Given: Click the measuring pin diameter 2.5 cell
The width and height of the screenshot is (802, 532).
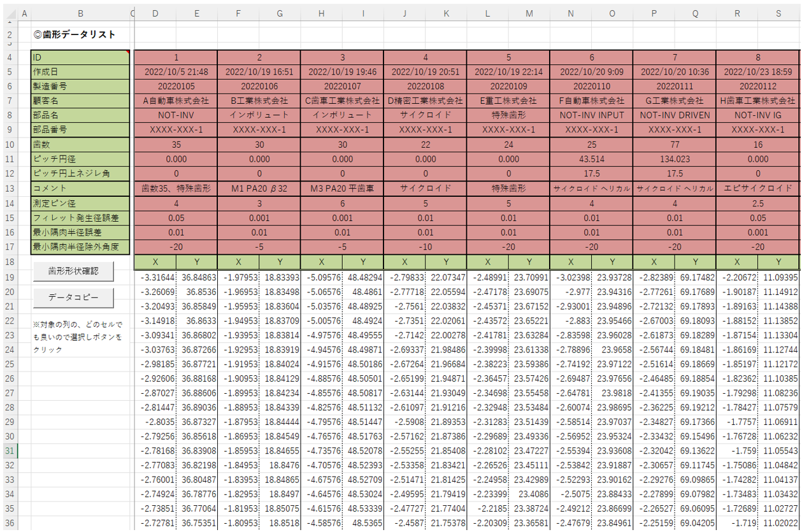Looking at the screenshot, I should (x=757, y=203).
